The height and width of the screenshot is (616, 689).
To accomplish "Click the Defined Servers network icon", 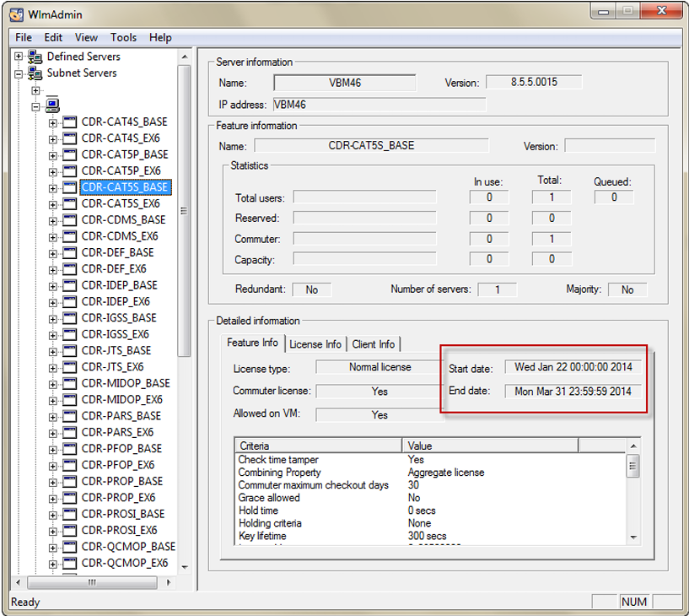I will coord(35,57).
